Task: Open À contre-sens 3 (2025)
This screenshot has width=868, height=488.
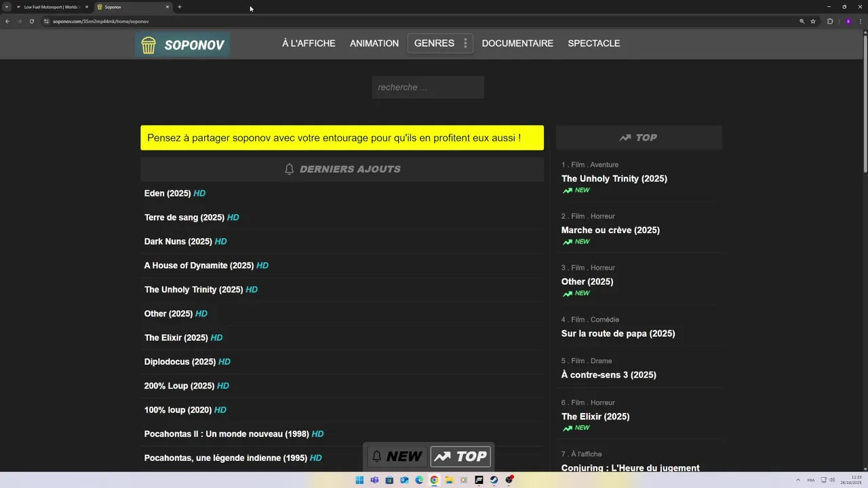Action: pos(609,375)
